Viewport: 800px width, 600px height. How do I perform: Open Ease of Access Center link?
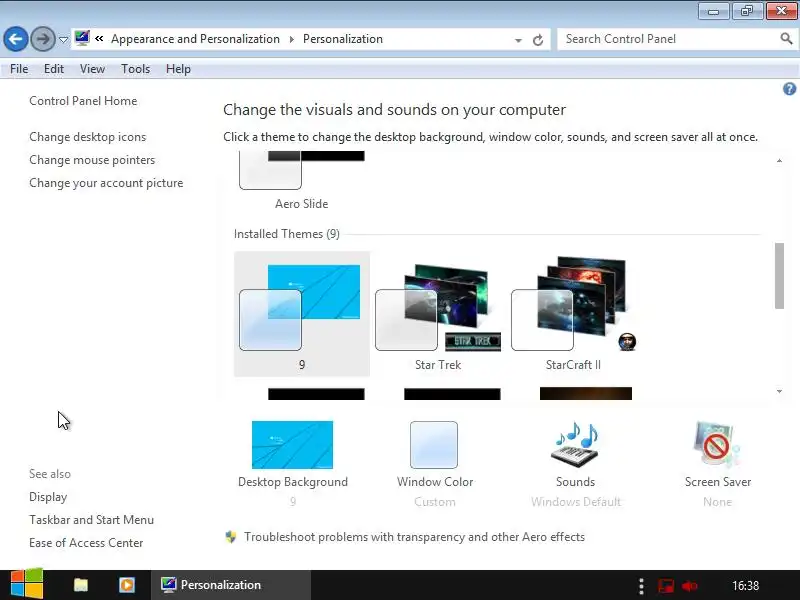pyautogui.click(x=86, y=542)
